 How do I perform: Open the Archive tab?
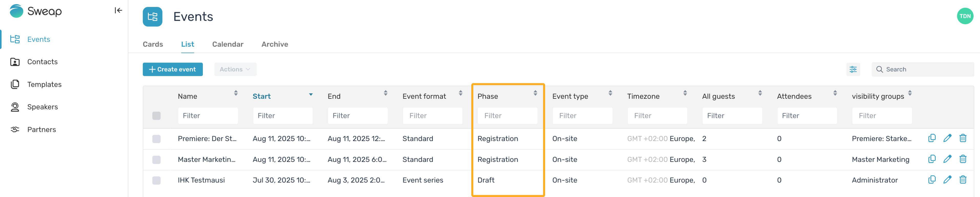pos(275,44)
